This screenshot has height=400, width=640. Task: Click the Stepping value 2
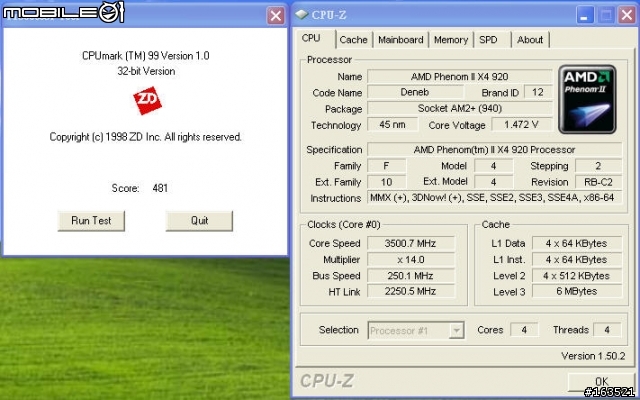[598, 166]
